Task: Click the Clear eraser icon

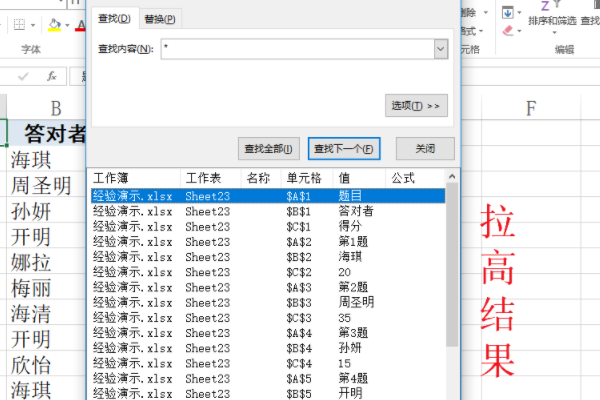Action: [x=507, y=31]
